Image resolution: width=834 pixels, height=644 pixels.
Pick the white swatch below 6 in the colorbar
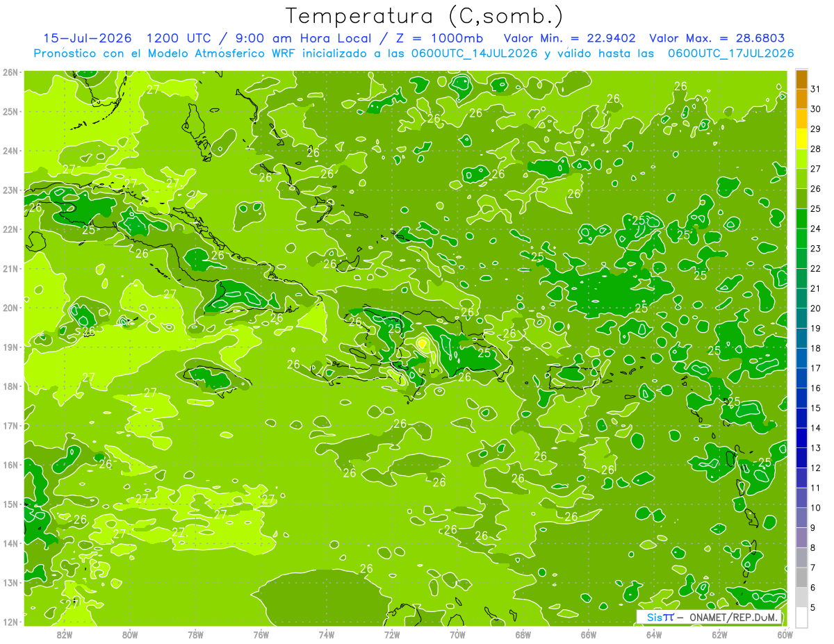pos(801,617)
